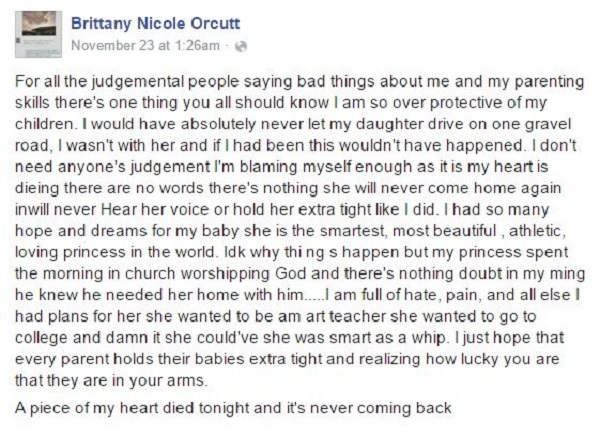The height and width of the screenshot is (438, 600).
Task: Click the word "college" in the post
Action: (42, 339)
